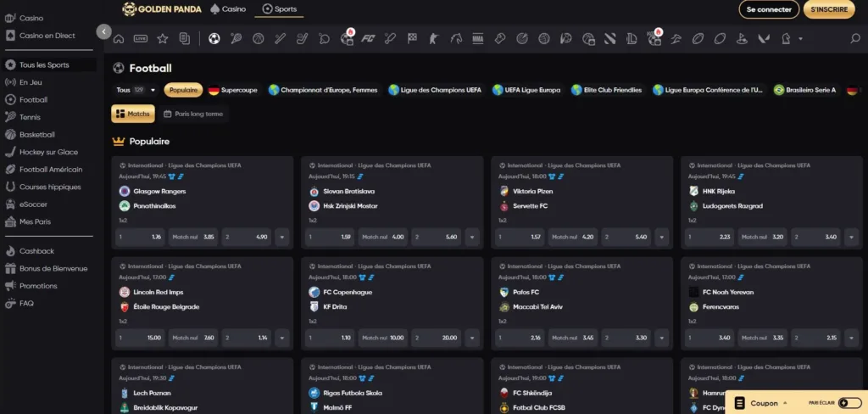Image resolution: width=868 pixels, height=414 pixels.
Task: Switch to the Sports top tab
Action: [x=279, y=8]
